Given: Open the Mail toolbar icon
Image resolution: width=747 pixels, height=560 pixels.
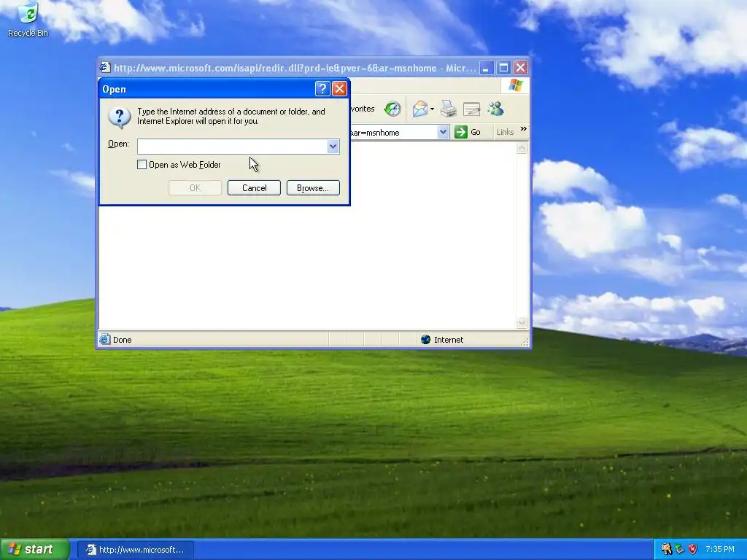Looking at the screenshot, I should tap(420, 109).
